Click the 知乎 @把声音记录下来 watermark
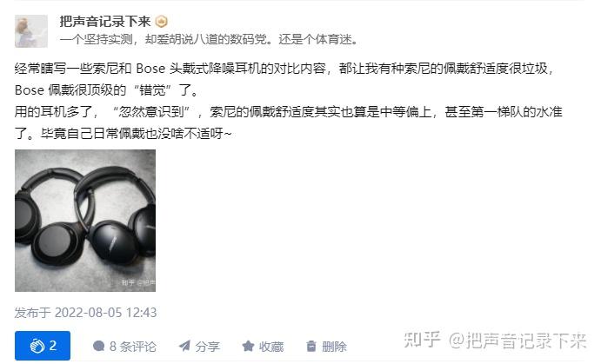The image size is (601, 364). coord(495,341)
